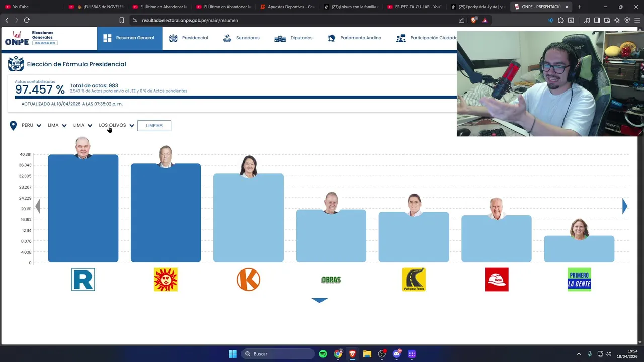Open the share page icon
This screenshot has width=644, height=362.
click(461, 20)
